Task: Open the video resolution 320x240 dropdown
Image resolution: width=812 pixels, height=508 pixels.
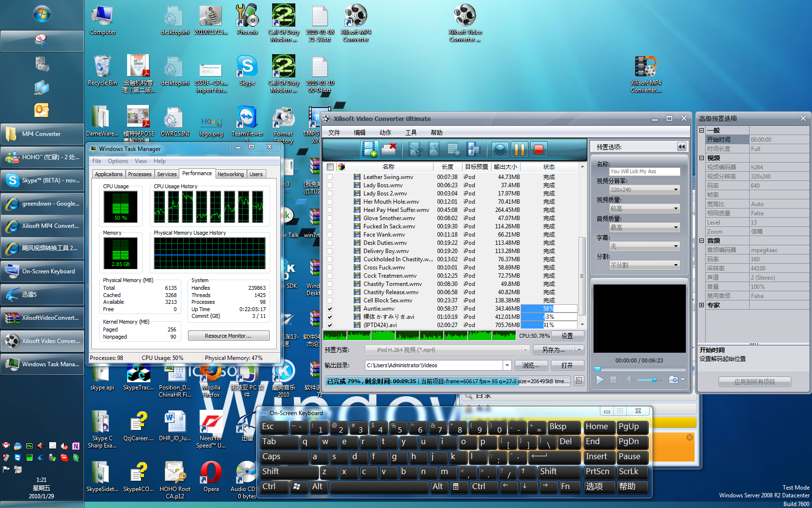Action: 644,190
